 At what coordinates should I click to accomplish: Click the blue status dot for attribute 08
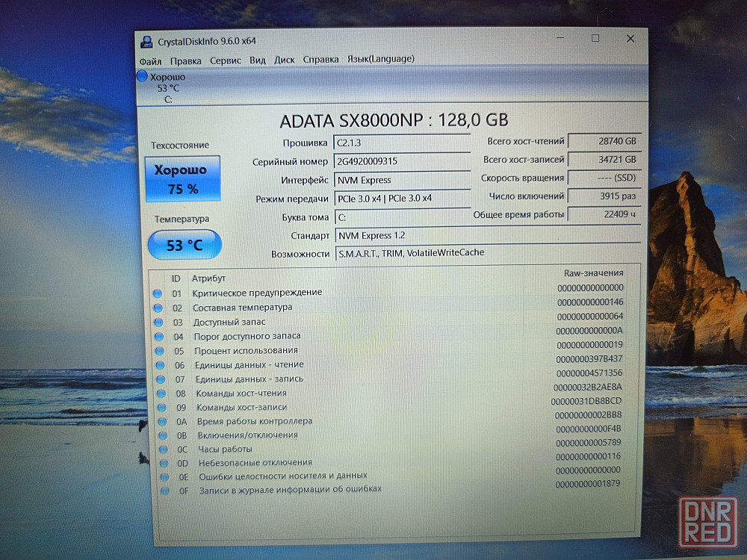(x=161, y=393)
